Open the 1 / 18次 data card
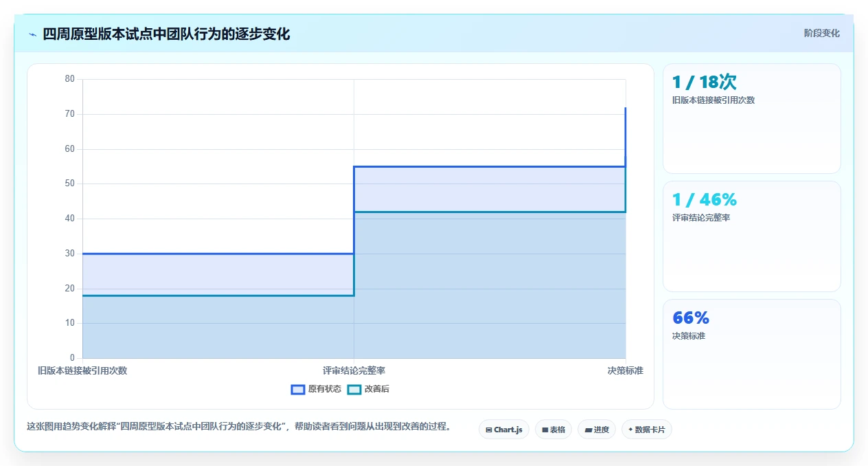868x466 pixels. coord(752,118)
